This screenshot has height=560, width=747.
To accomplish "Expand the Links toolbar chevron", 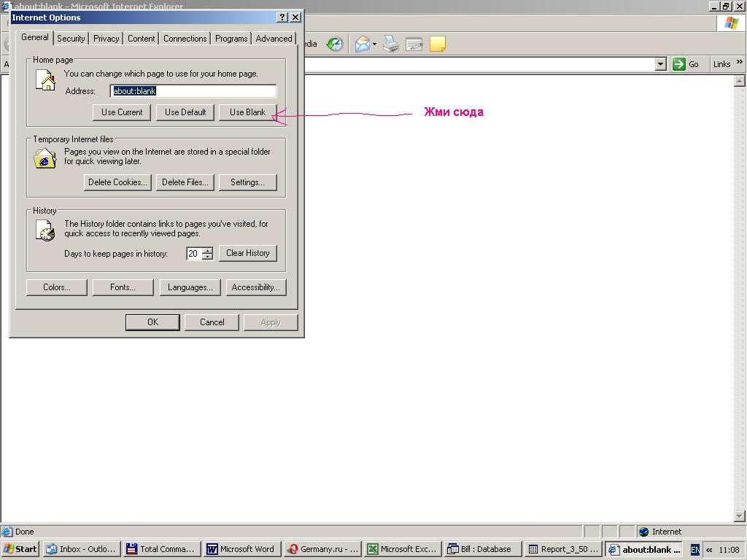I will tap(740, 63).
